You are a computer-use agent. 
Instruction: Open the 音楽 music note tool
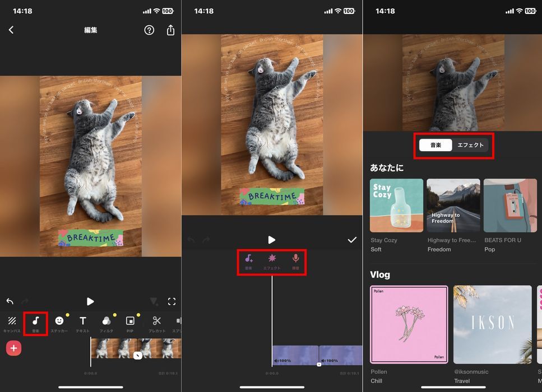tap(35, 323)
